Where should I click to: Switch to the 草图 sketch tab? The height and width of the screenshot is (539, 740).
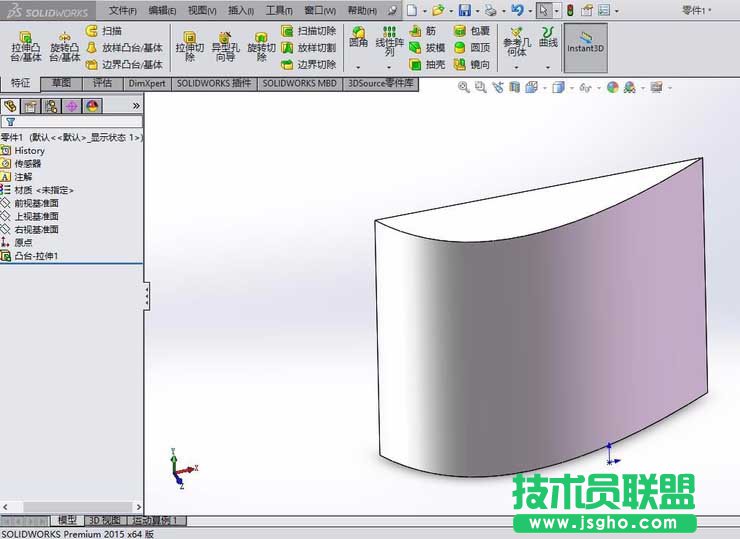pos(61,84)
